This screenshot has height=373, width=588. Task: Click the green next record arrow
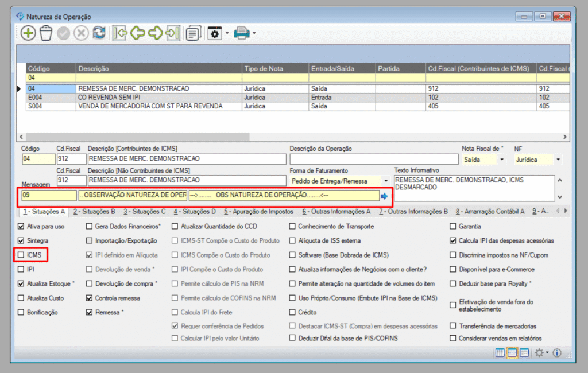pyautogui.click(x=154, y=33)
